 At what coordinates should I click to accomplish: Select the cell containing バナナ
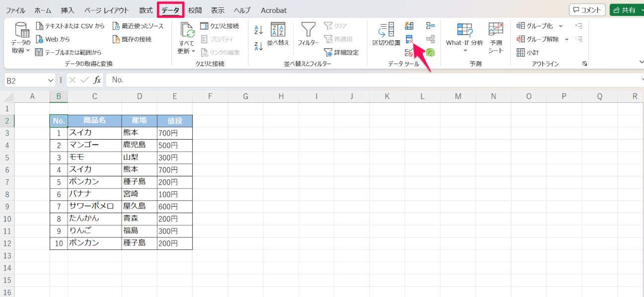point(94,194)
